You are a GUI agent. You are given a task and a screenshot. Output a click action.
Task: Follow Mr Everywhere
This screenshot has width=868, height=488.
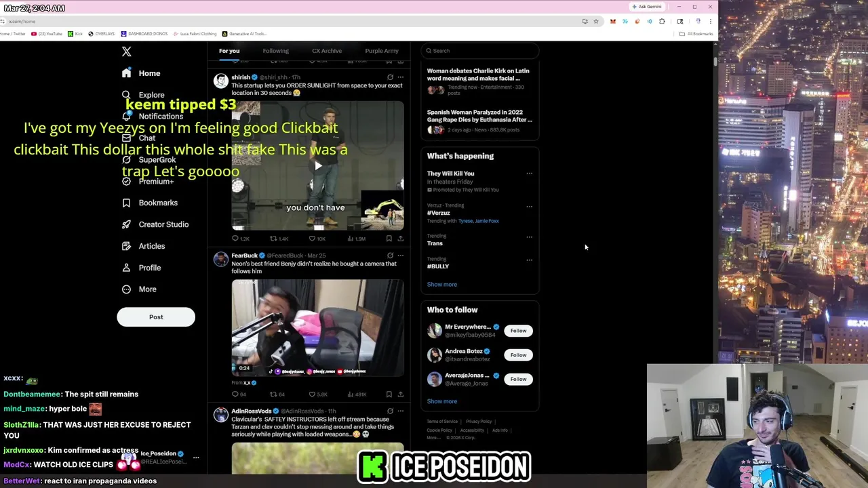click(x=518, y=331)
